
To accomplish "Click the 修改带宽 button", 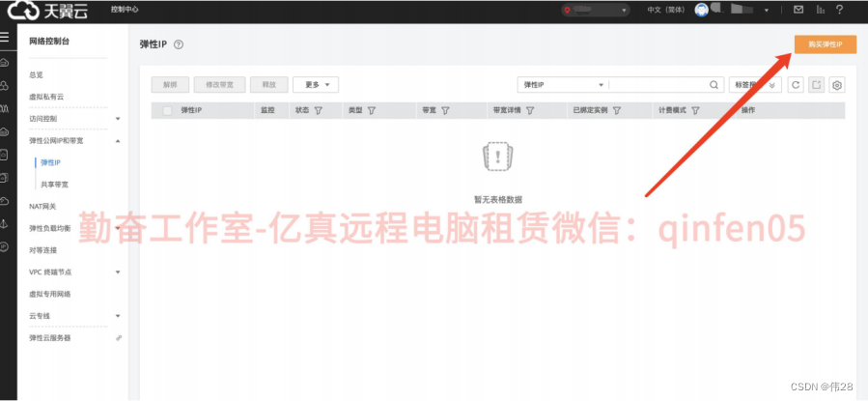I will [220, 85].
